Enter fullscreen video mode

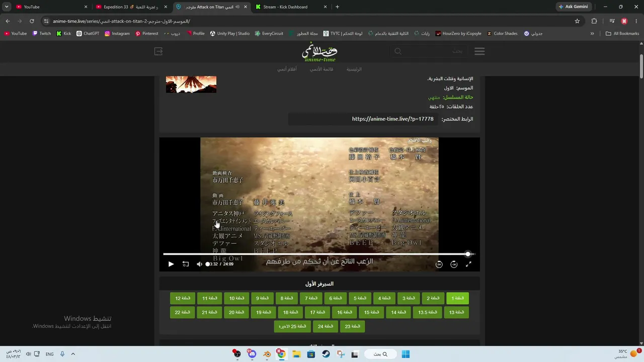click(468, 264)
